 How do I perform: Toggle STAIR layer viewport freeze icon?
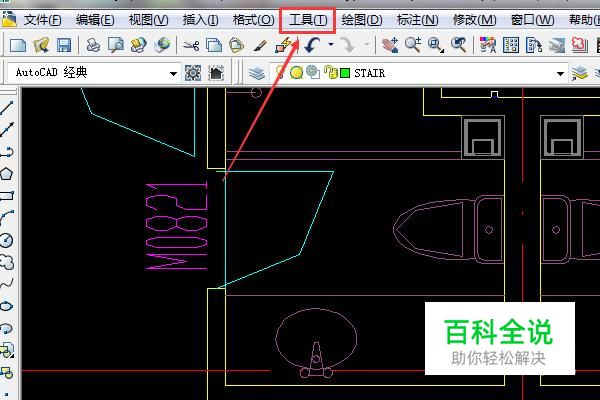pos(313,72)
